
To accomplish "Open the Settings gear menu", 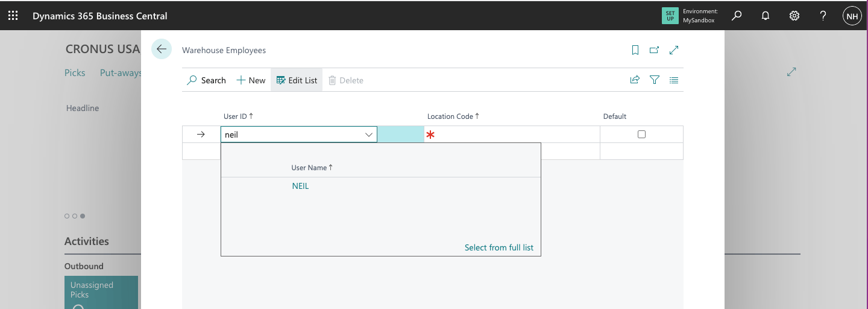I will tap(794, 16).
